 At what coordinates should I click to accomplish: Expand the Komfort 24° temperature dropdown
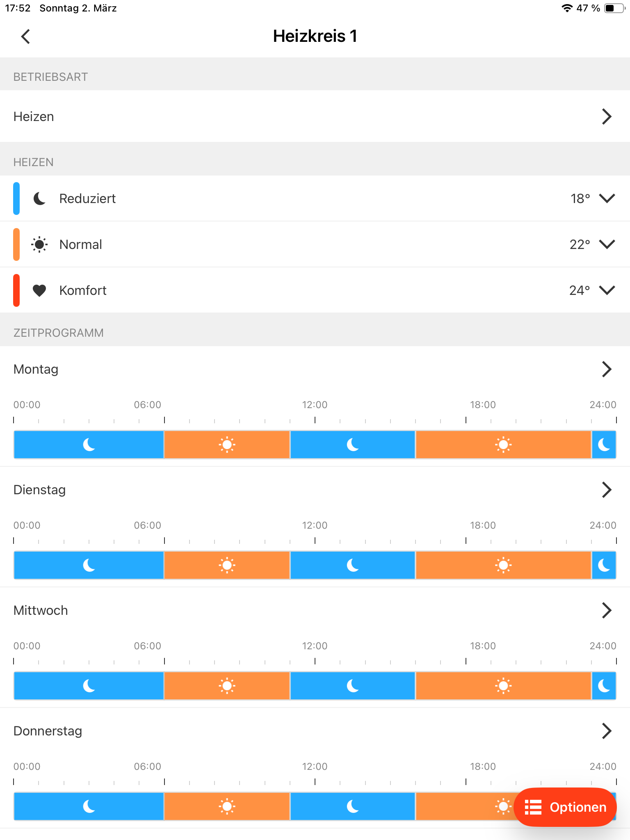(x=607, y=290)
